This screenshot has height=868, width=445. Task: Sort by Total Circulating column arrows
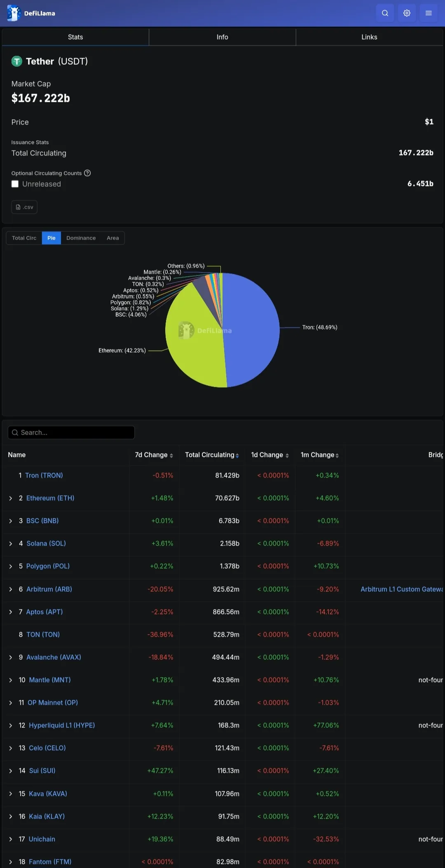tap(237, 455)
